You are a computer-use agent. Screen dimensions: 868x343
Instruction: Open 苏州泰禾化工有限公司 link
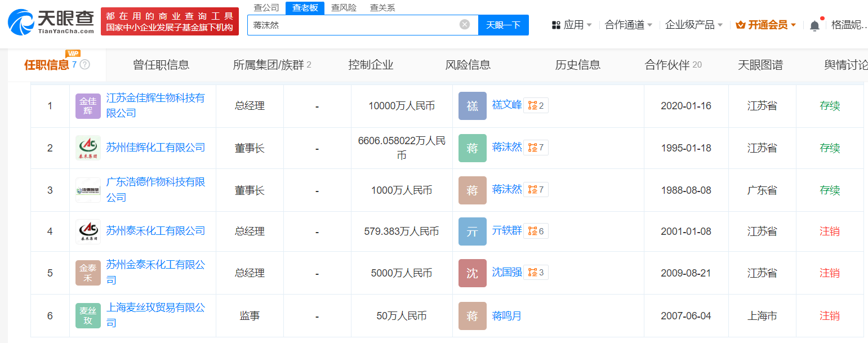pos(155,231)
